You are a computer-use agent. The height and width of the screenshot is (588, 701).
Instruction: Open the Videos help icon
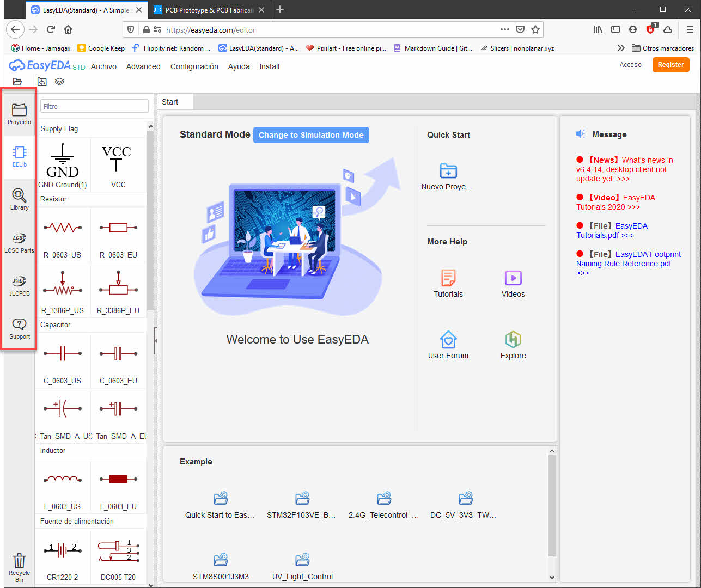[513, 278]
